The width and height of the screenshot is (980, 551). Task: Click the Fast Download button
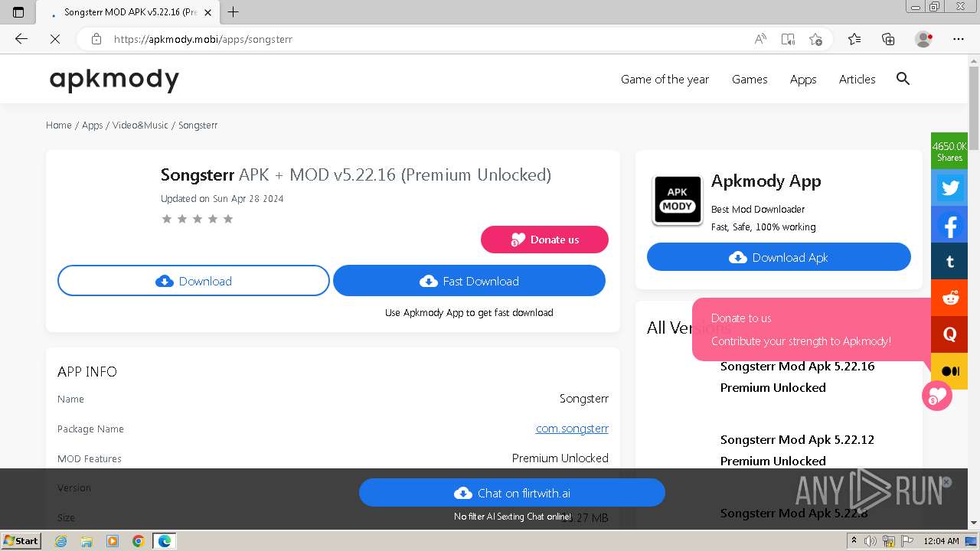coord(469,281)
